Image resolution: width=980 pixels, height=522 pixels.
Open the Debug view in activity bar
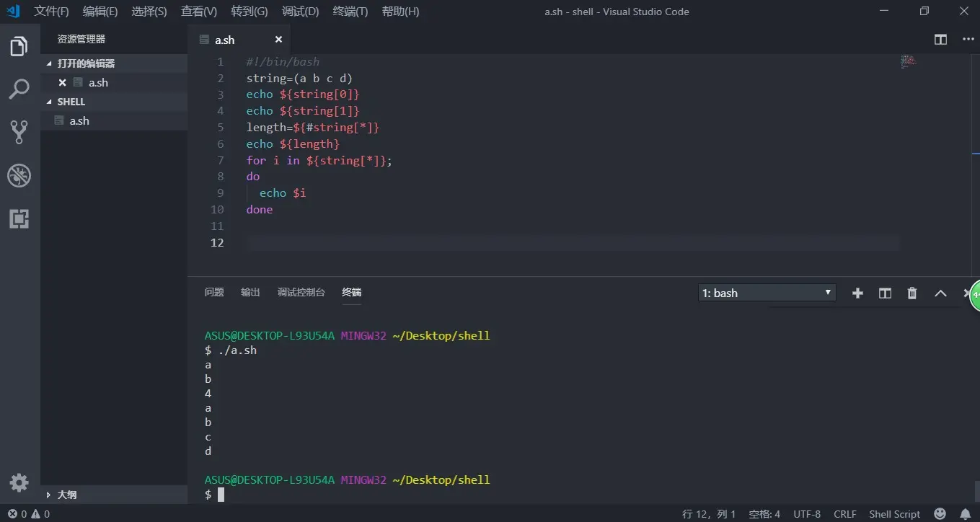pos(19,175)
